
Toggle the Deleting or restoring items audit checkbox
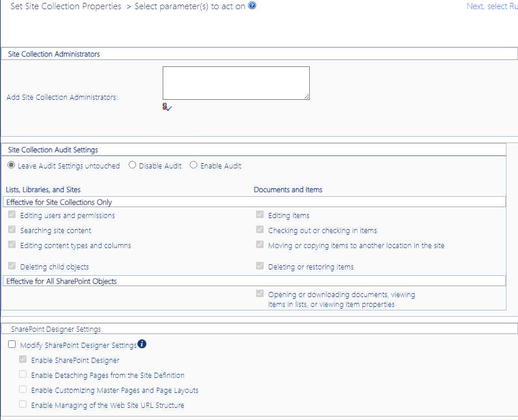pyautogui.click(x=259, y=265)
